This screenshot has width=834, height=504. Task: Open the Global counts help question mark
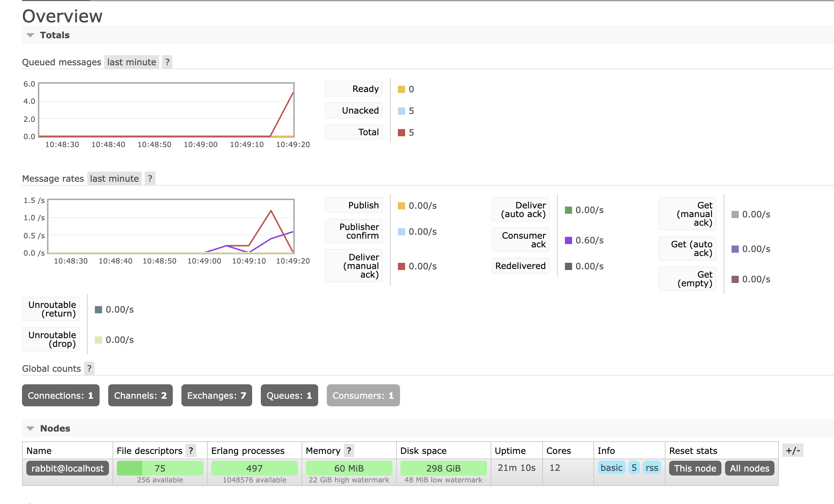coord(89,368)
